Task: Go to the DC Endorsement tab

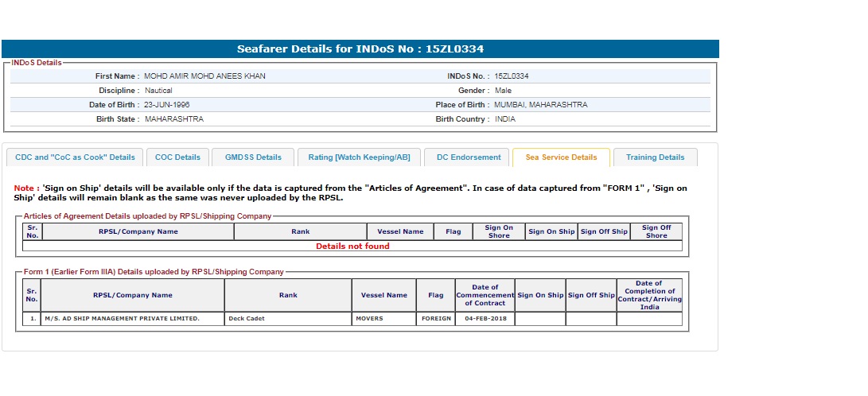Action: point(468,157)
